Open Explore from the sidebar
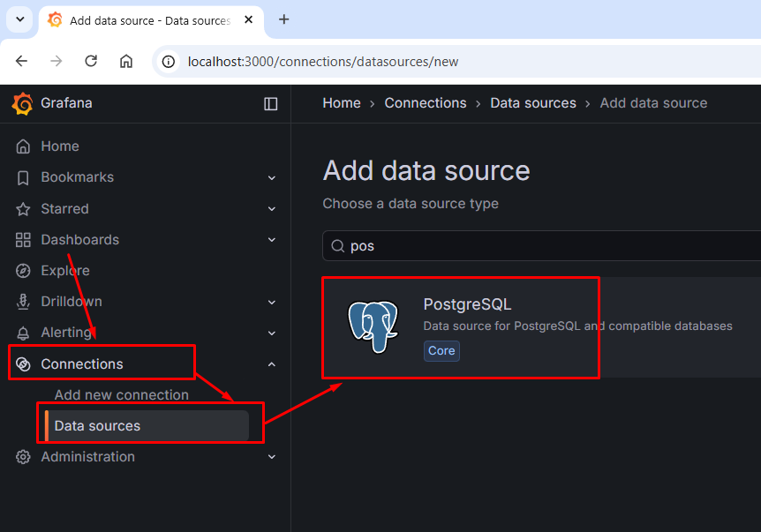This screenshot has width=761, height=532. click(65, 271)
